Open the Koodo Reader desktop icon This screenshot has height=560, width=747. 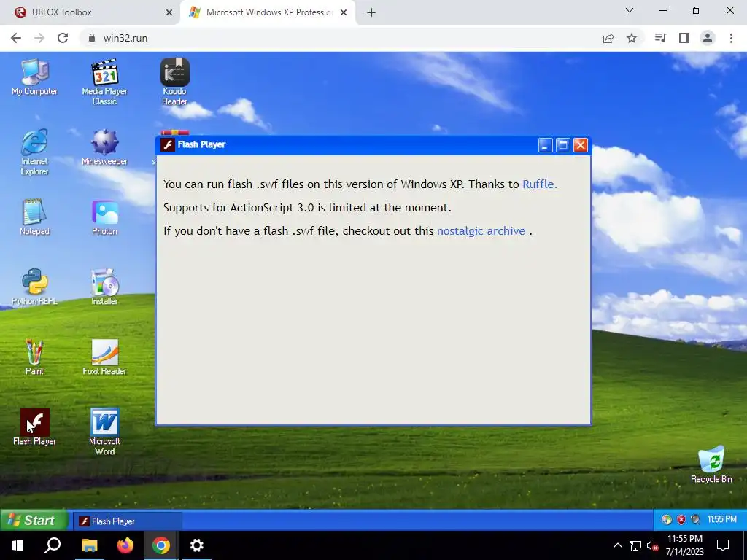pyautogui.click(x=175, y=82)
